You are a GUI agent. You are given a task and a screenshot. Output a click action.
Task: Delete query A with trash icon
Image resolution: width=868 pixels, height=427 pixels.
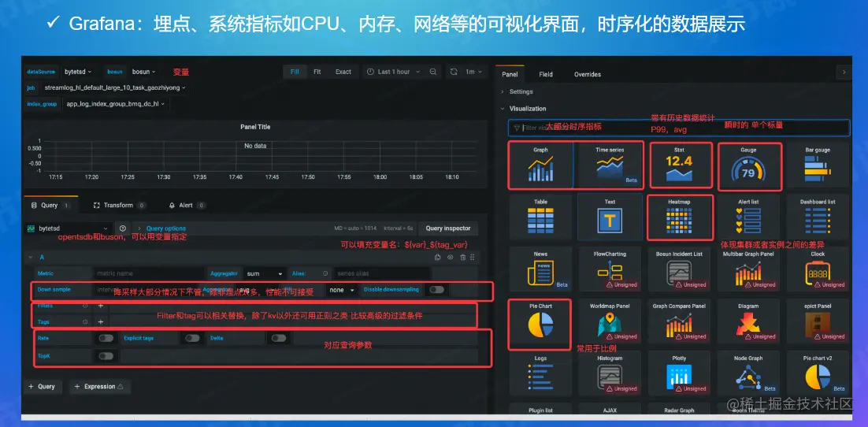coord(463,257)
